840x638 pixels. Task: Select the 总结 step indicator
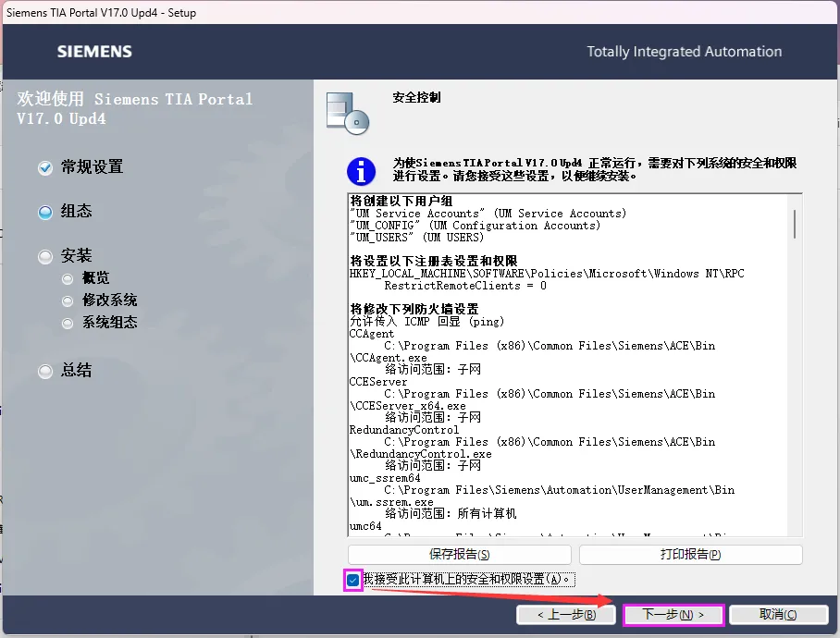coord(45,371)
